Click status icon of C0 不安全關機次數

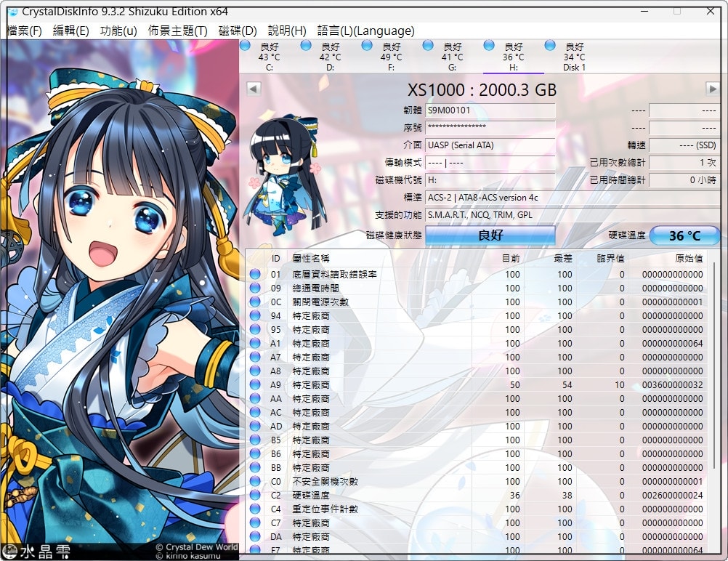pyautogui.click(x=255, y=482)
